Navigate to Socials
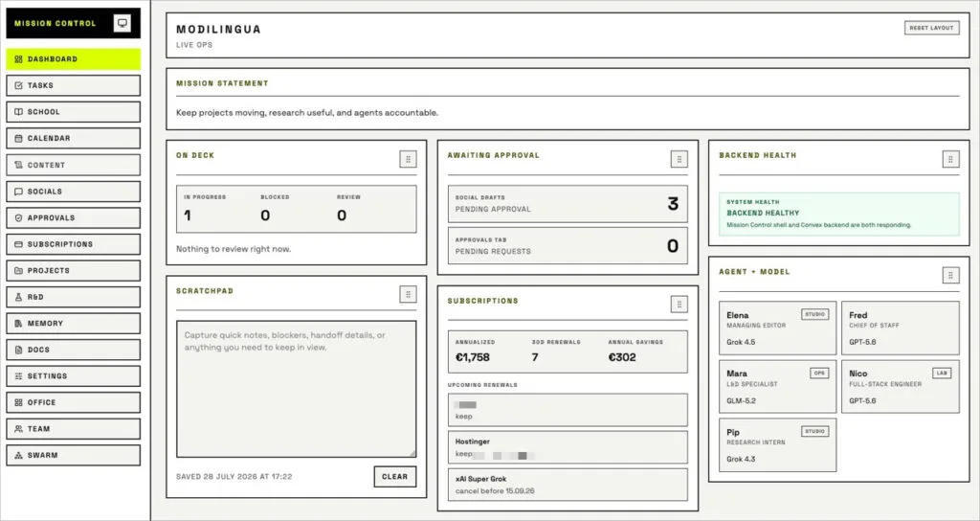The width and height of the screenshot is (980, 521). pyautogui.click(x=73, y=192)
